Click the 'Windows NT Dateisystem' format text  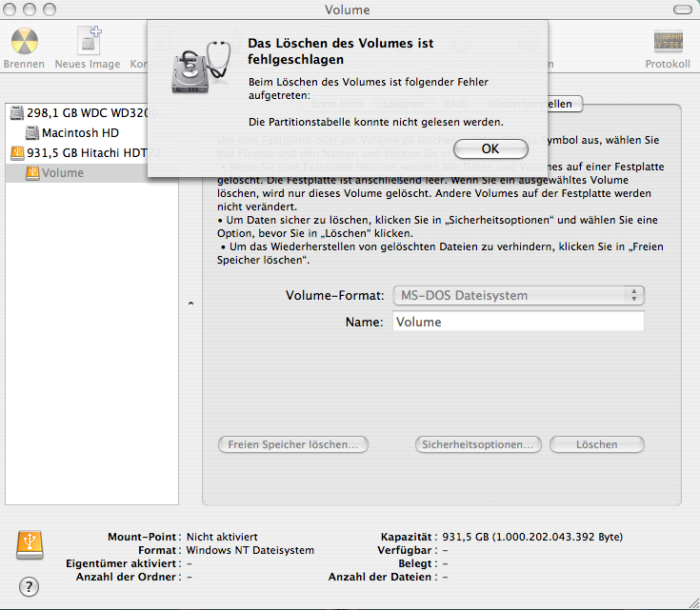[250, 550]
